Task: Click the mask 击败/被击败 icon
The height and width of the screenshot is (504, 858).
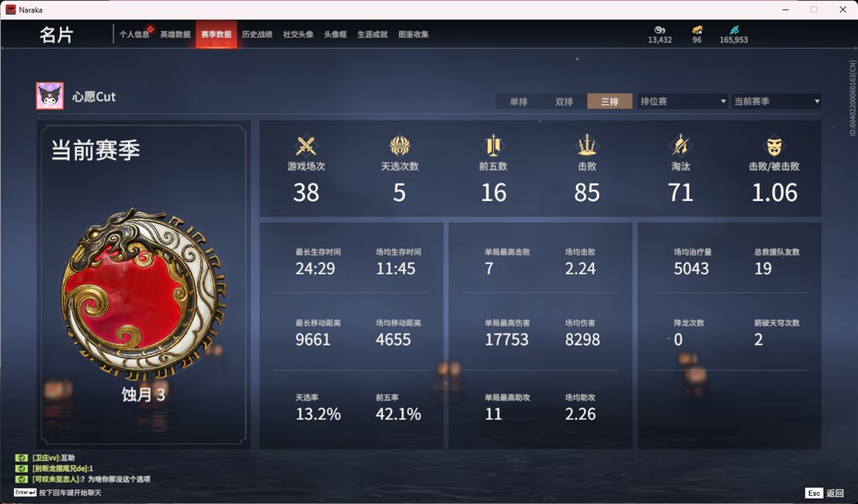Action: point(773,146)
